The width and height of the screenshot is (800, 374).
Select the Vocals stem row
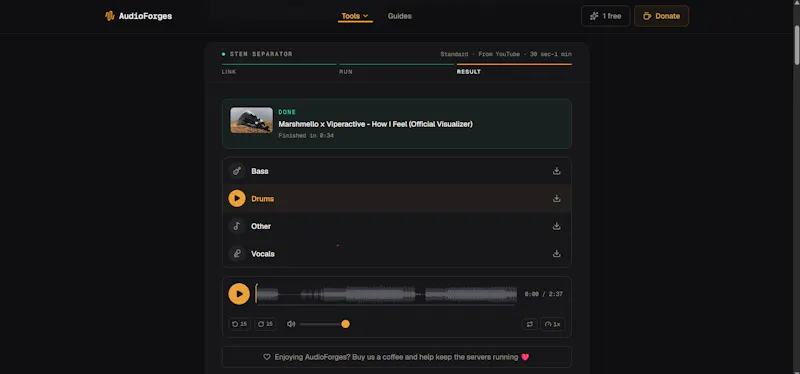(x=397, y=254)
